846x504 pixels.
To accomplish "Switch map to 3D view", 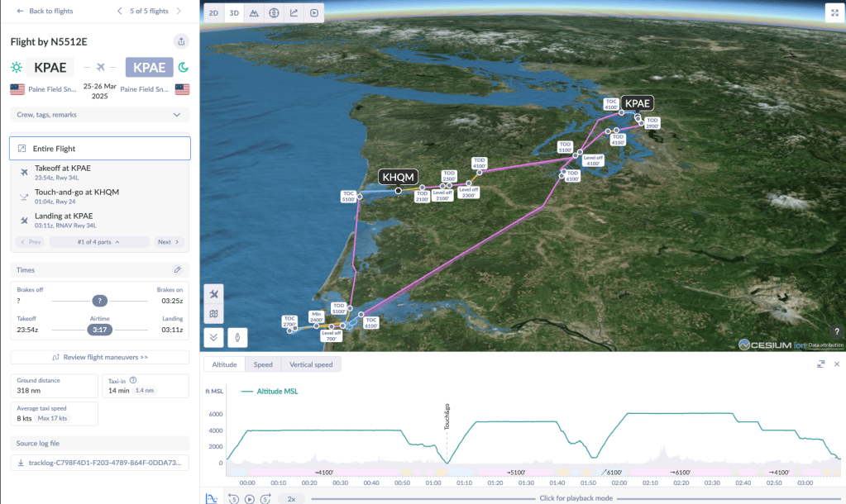I will click(x=234, y=13).
